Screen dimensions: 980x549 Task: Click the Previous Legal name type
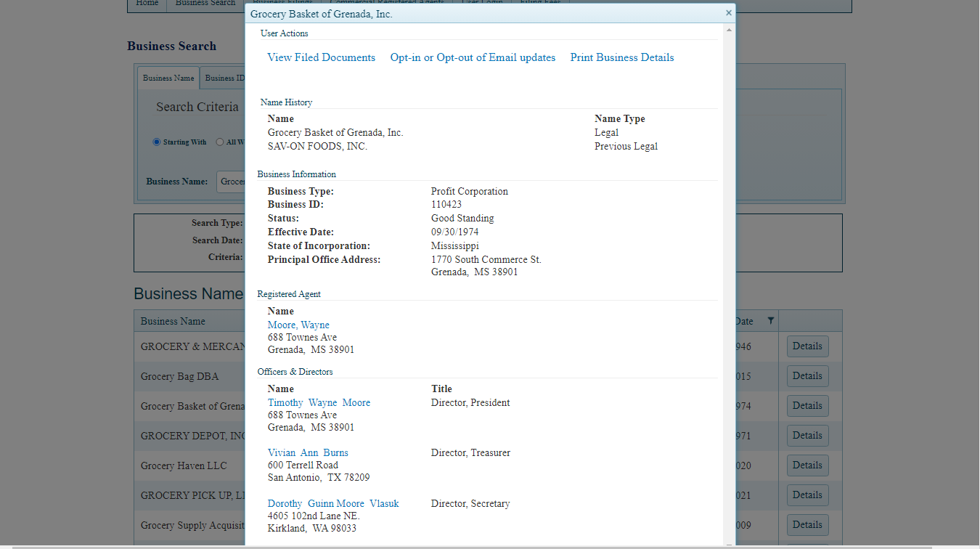[x=626, y=146]
